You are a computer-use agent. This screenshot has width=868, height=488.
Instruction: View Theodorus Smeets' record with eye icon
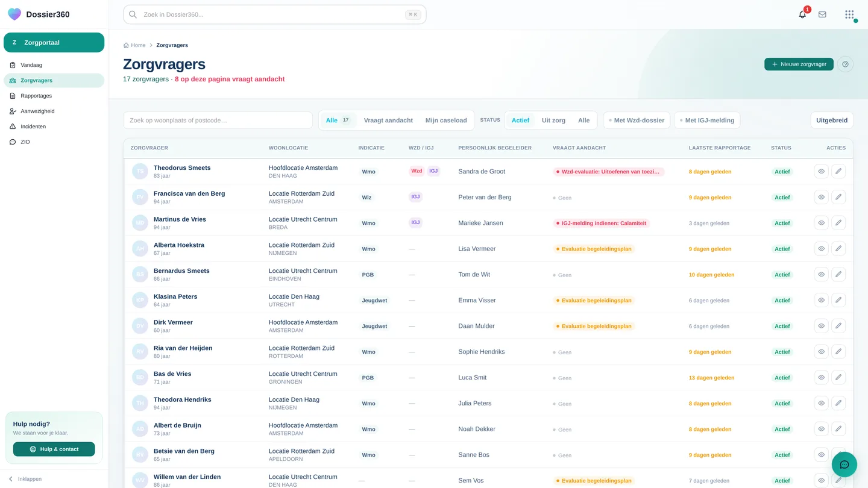821,172
